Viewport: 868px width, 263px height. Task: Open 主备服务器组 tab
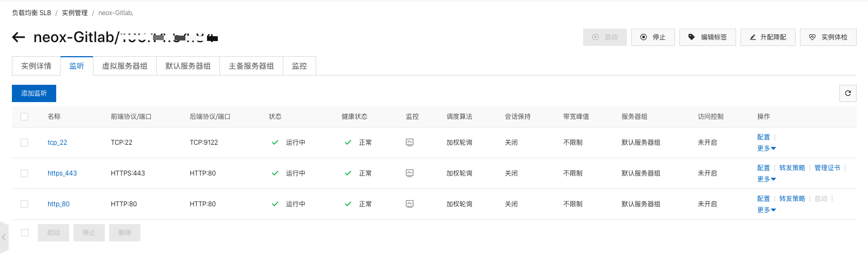(x=251, y=66)
